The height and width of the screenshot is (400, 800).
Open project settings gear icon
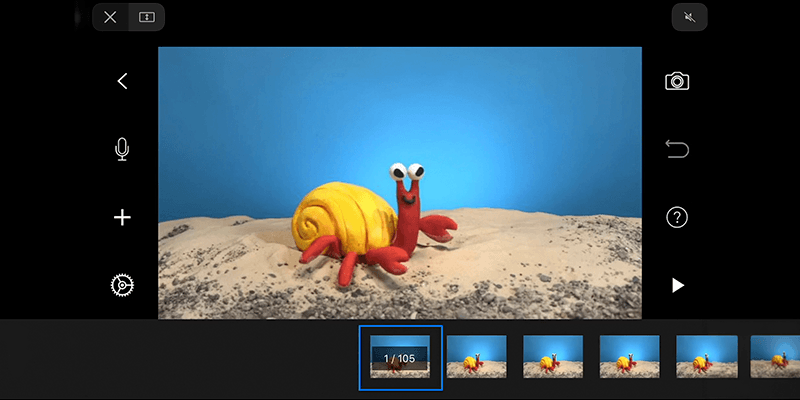click(122, 285)
